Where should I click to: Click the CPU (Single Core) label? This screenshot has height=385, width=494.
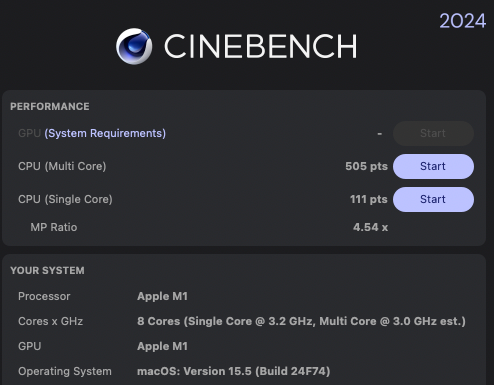(65, 199)
